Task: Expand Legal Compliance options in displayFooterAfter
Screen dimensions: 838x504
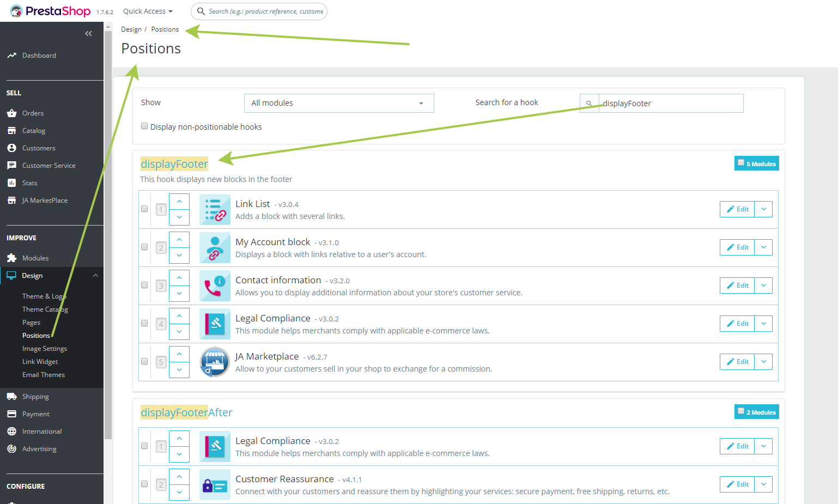Action: pos(763,446)
